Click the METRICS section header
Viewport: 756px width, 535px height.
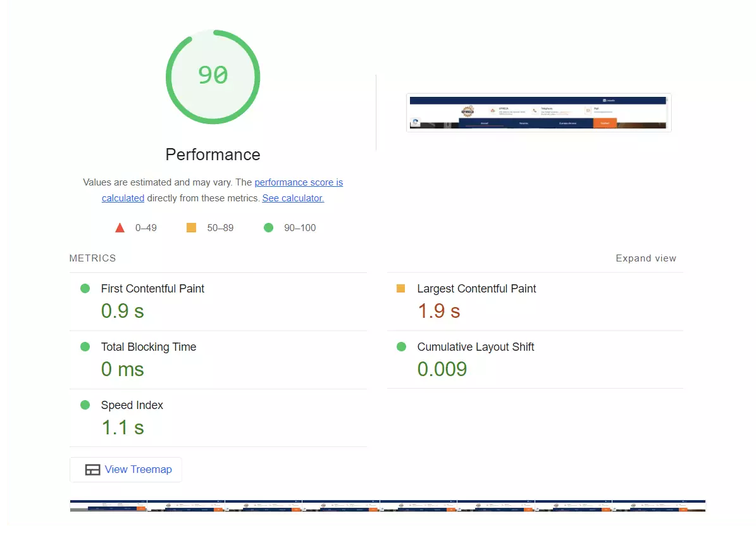pos(92,258)
